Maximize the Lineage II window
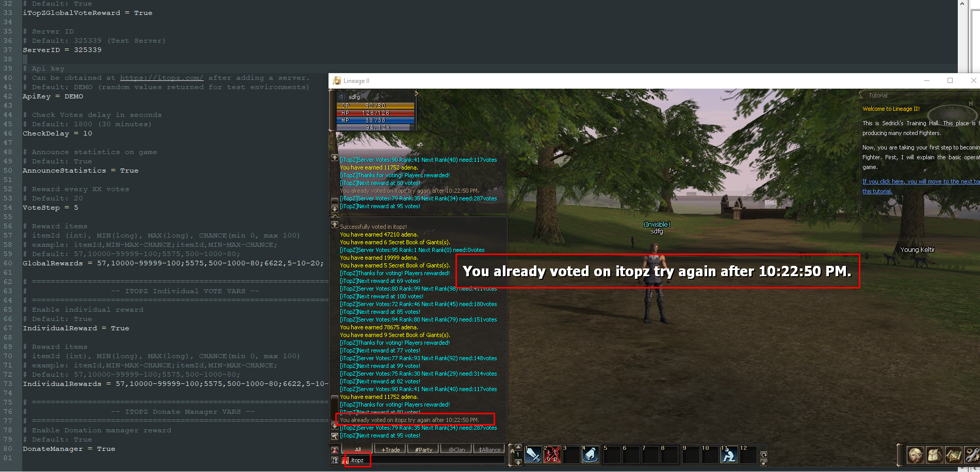 pos(950,80)
